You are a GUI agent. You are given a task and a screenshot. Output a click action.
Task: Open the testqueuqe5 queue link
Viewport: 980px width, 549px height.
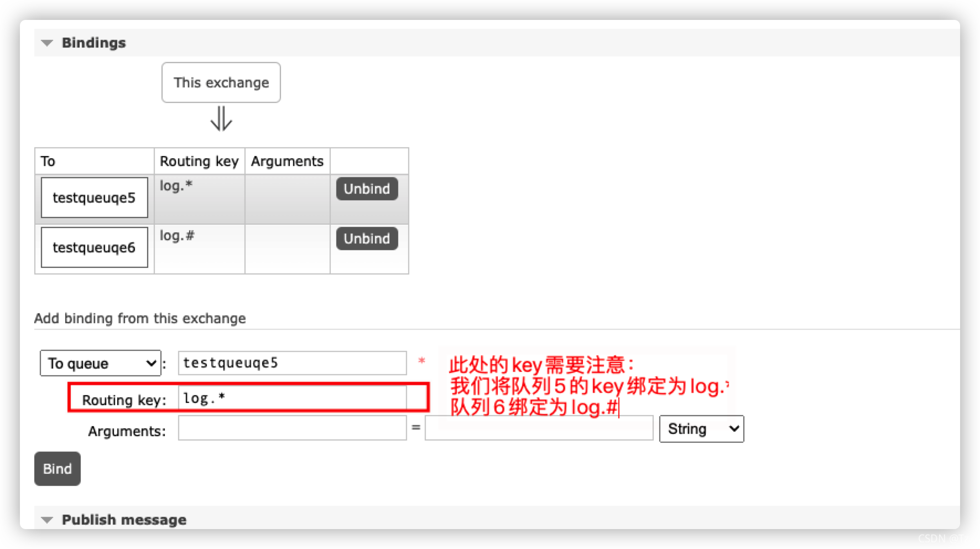click(94, 198)
